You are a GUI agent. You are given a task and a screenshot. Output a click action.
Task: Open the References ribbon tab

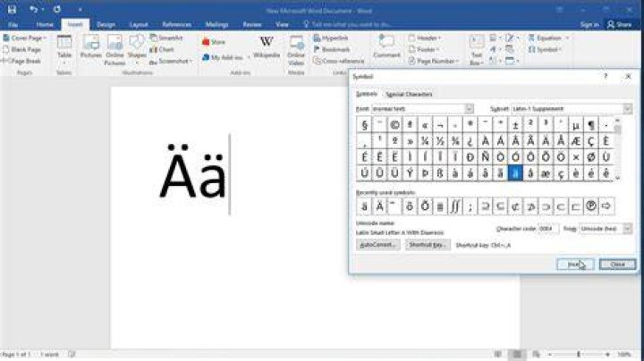pos(176,25)
